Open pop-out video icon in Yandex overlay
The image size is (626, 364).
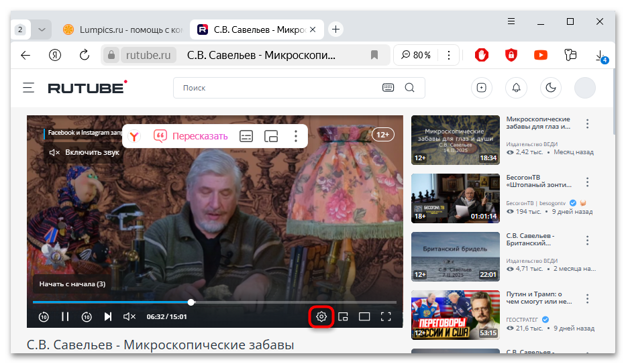pos(271,136)
